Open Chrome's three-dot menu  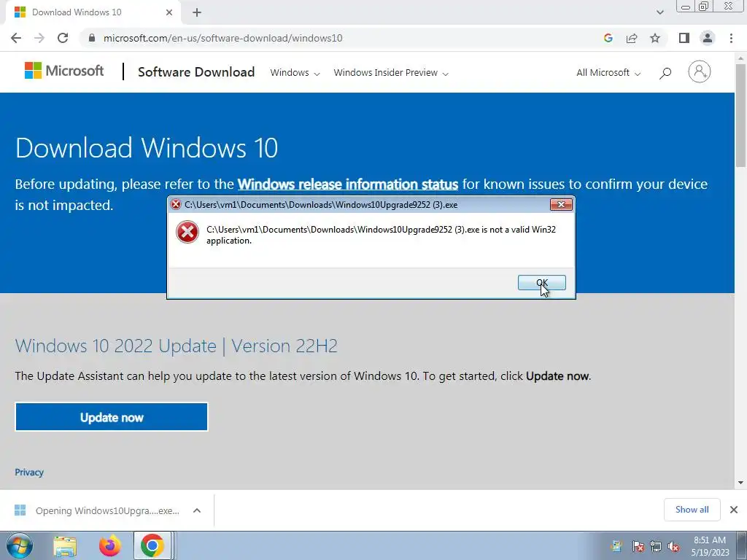pos(731,38)
